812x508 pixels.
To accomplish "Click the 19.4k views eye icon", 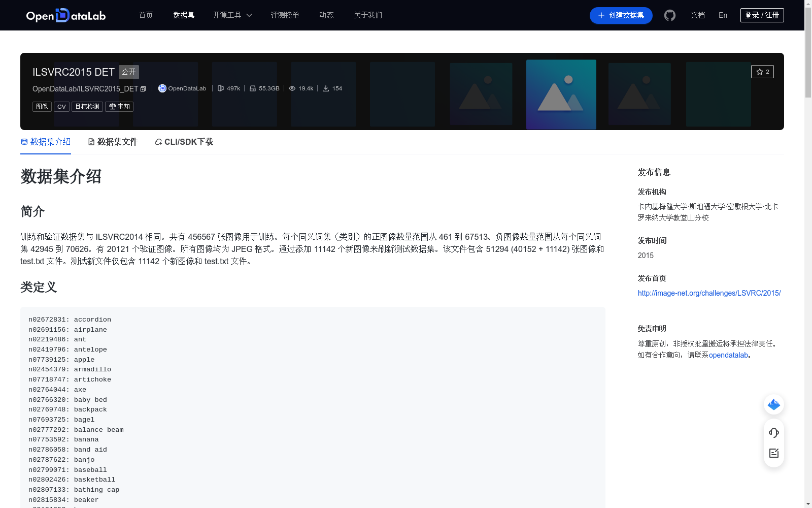I will [292, 88].
